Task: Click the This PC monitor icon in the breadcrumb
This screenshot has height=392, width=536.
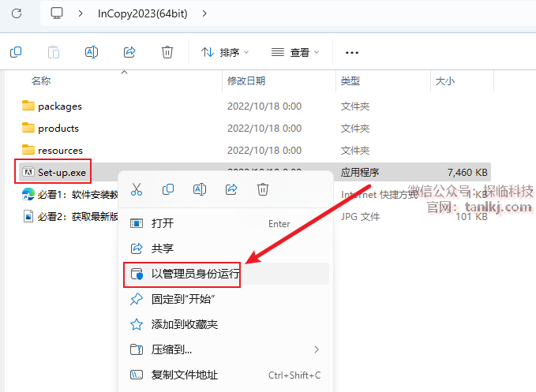Action: click(x=57, y=13)
